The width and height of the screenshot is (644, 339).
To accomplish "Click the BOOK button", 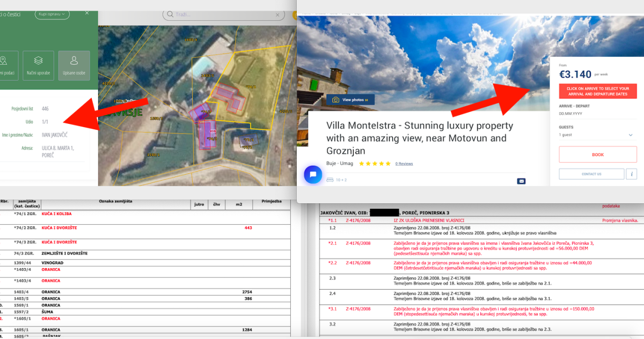I will click(597, 154).
